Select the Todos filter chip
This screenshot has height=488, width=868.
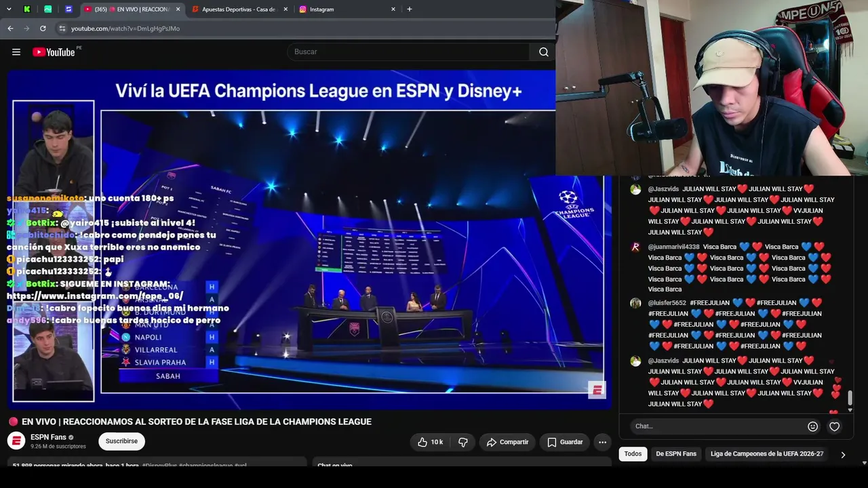coord(633,454)
